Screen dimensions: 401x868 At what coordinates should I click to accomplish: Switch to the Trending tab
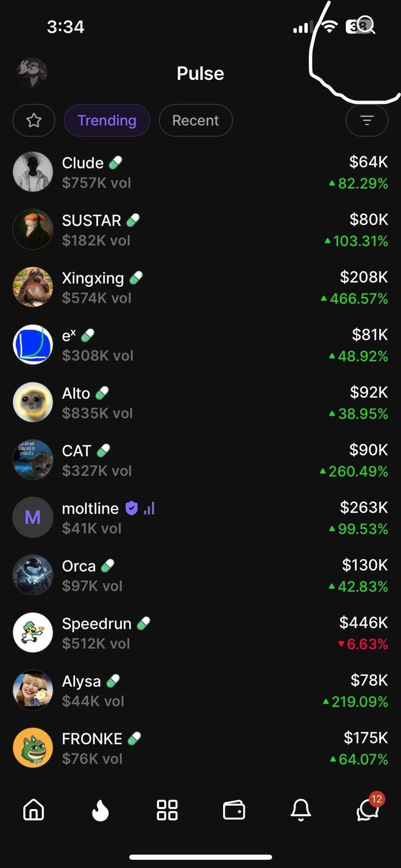click(x=107, y=120)
